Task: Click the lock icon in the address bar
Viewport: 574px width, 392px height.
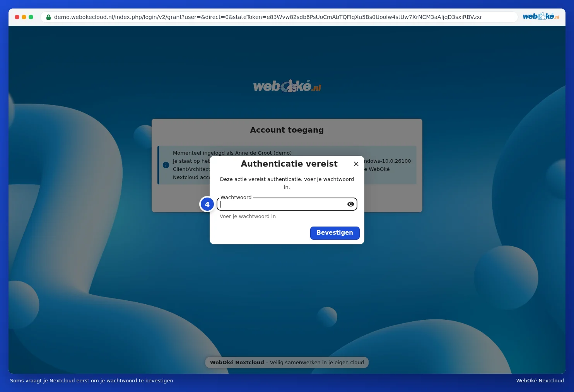Action: 49,17
